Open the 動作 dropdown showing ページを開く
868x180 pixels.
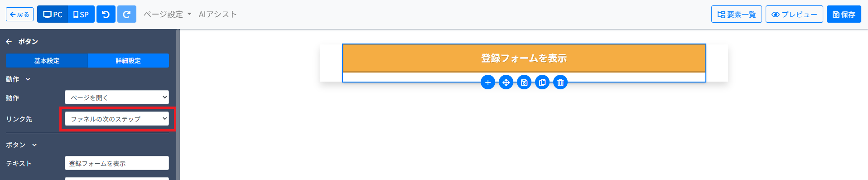[117, 97]
